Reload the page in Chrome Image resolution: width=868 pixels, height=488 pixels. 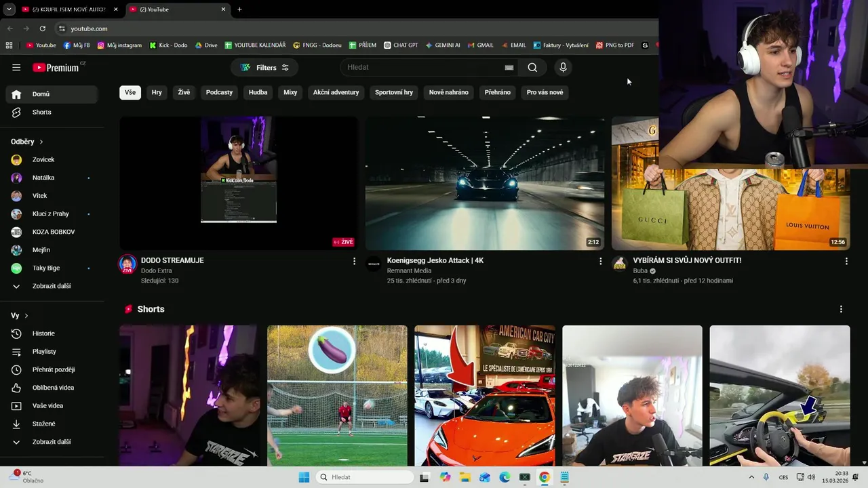tap(42, 28)
